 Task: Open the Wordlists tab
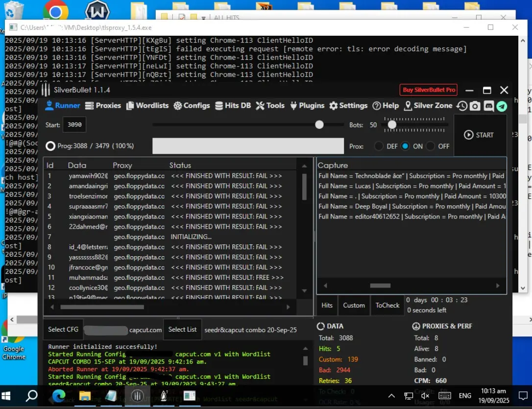pyautogui.click(x=147, y=105)
